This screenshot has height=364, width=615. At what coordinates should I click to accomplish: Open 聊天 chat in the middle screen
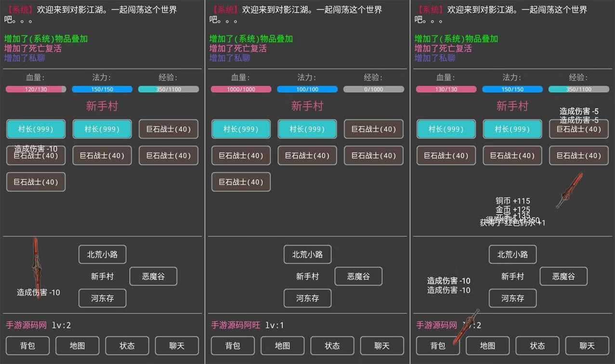coord(382,346)
